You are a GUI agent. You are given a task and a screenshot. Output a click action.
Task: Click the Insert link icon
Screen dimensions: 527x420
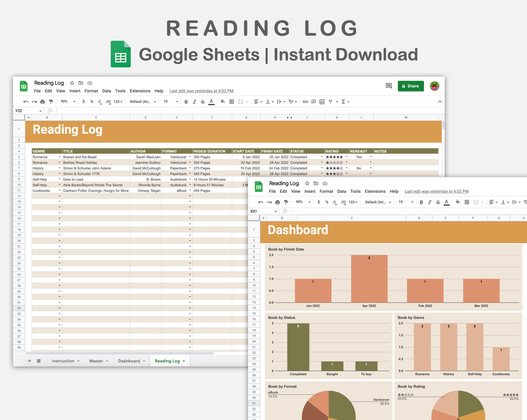point(305,101)
